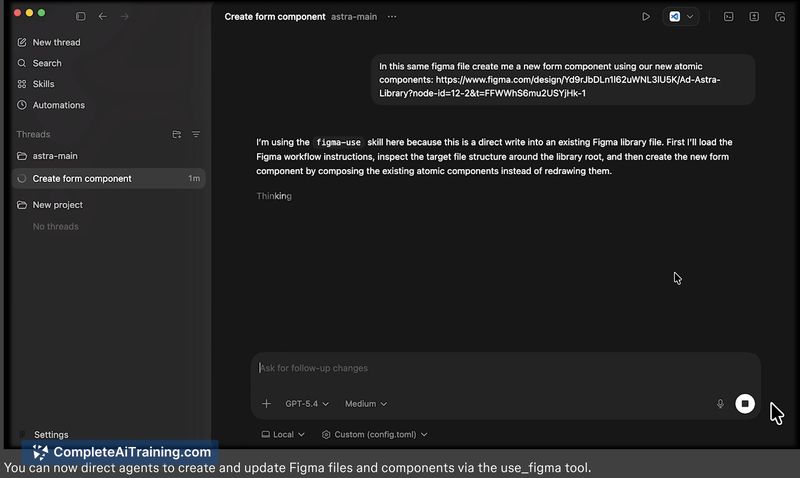800x478 pixels.
Task: Click the filter icon beside Threads
Action: 196,134
